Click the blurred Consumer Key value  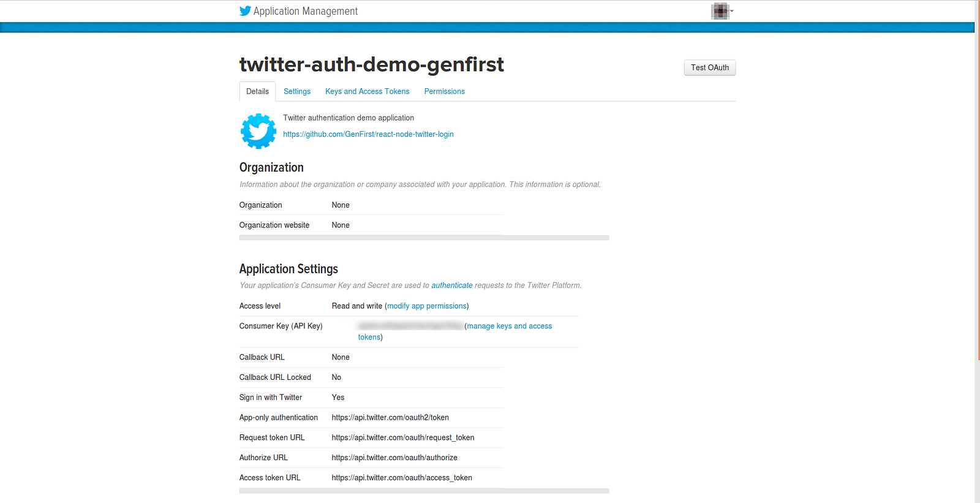[x=410, y=326]
